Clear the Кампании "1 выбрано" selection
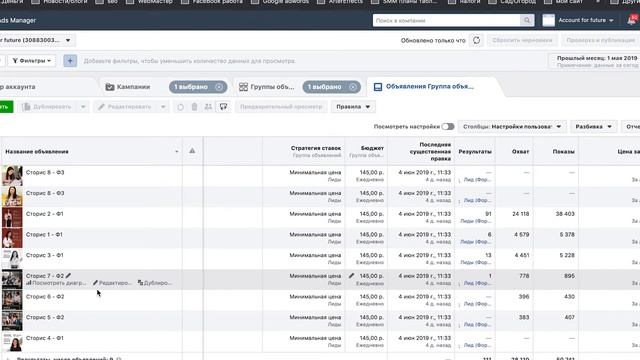Viewport: 640px width, 360px height. coord(219,87)
